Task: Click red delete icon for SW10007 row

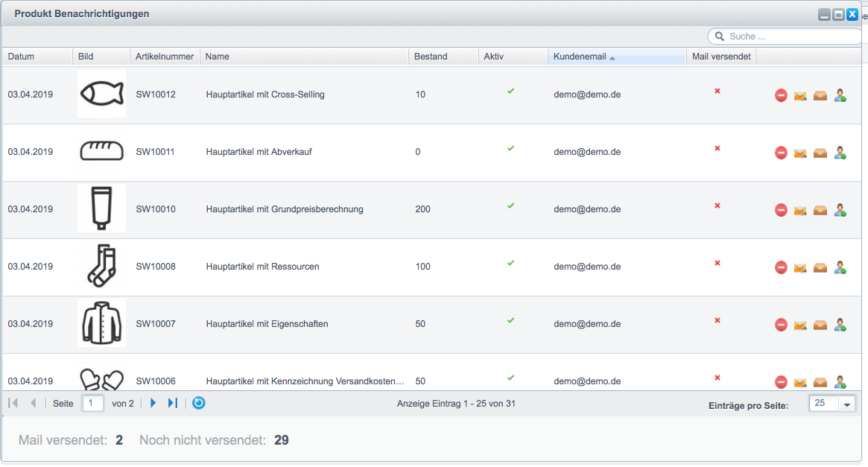Action: click(781, 325)
